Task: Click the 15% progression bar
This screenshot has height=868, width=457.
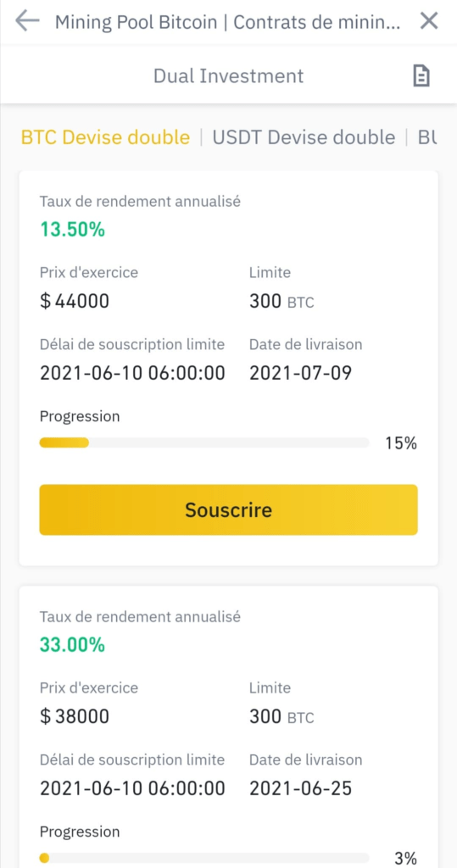Action: point(203,442)
